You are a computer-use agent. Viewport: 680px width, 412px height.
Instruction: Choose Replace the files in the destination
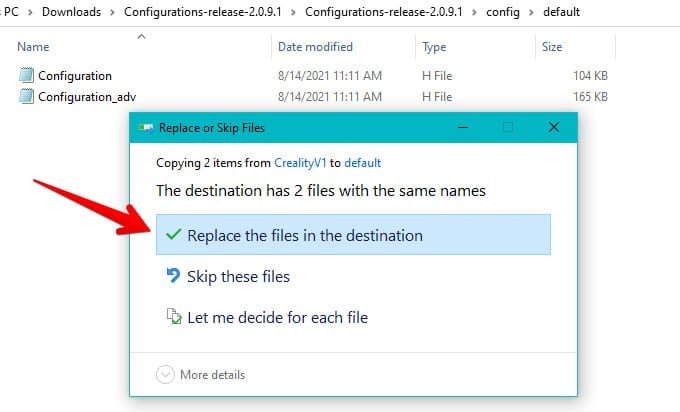(353, 235)
